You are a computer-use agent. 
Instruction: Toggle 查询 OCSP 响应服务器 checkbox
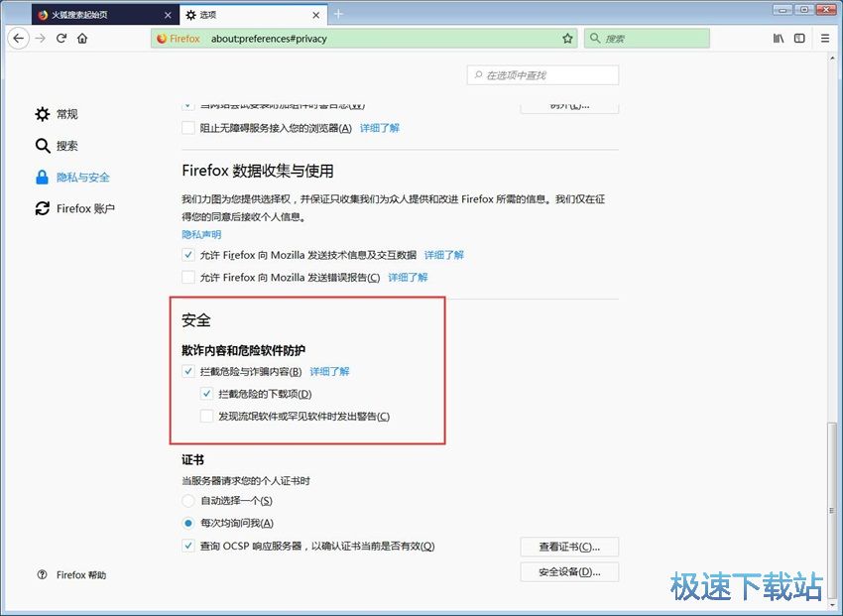[x=188, y=546]
